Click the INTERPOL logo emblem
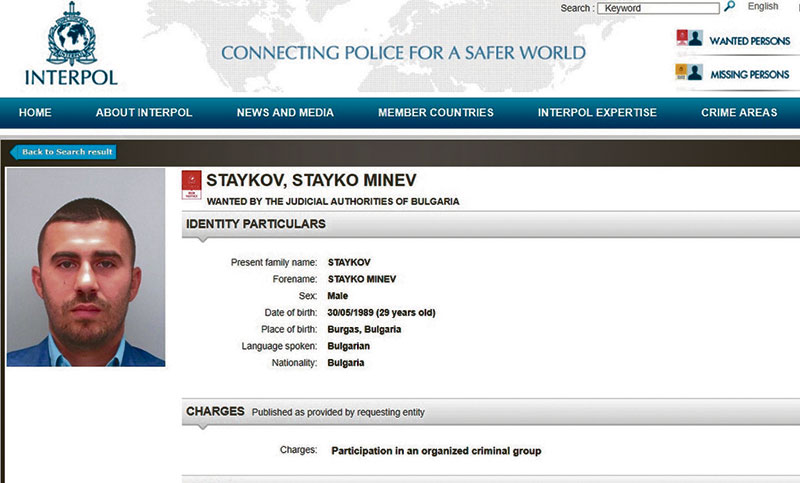This screenshot has height=483, width=800. pos(71,34)
